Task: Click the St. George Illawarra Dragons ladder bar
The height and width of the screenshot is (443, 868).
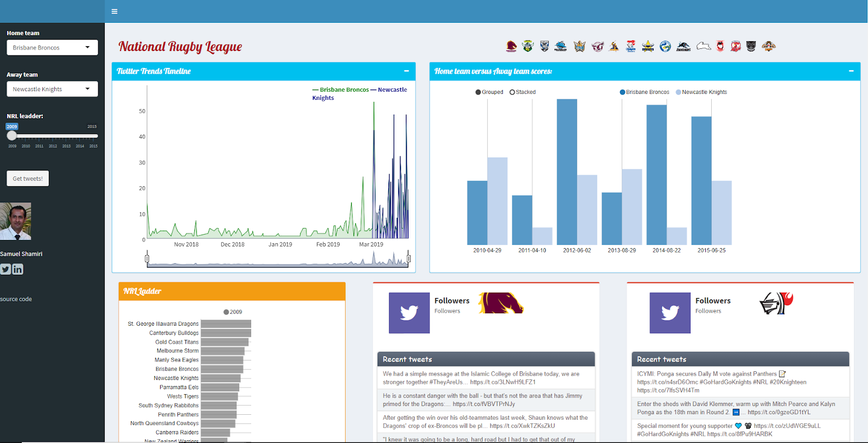Action: coord(226,324)
